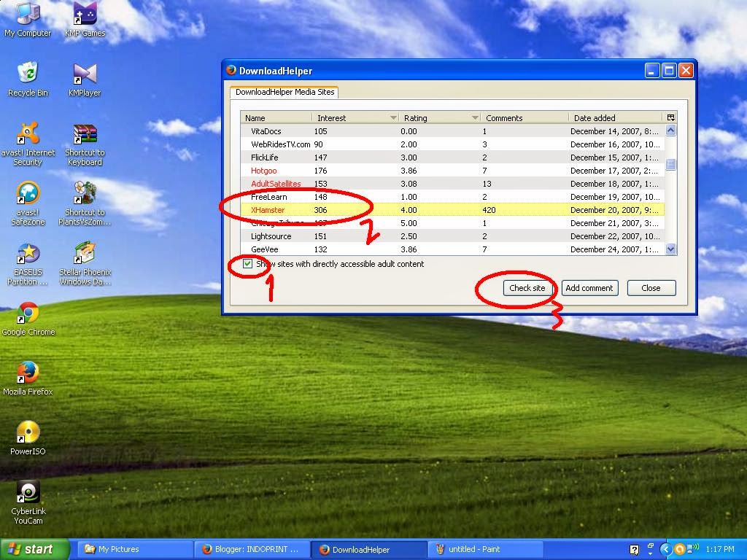The height and width of the screenshot is (560, 747).
Task: Select the DownloadHelper Media Sites tab
Action: [x=285, y=92]
